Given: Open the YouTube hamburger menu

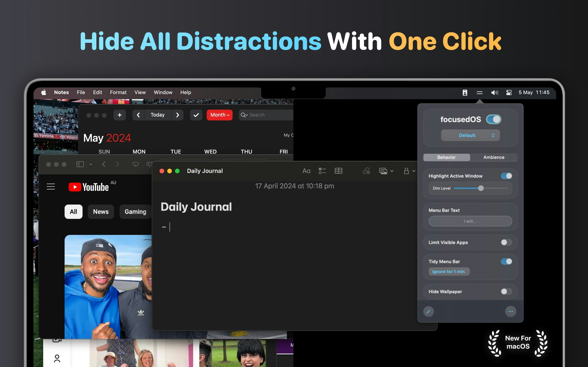Looking at the screenshot, I should (x=51, y=187).
